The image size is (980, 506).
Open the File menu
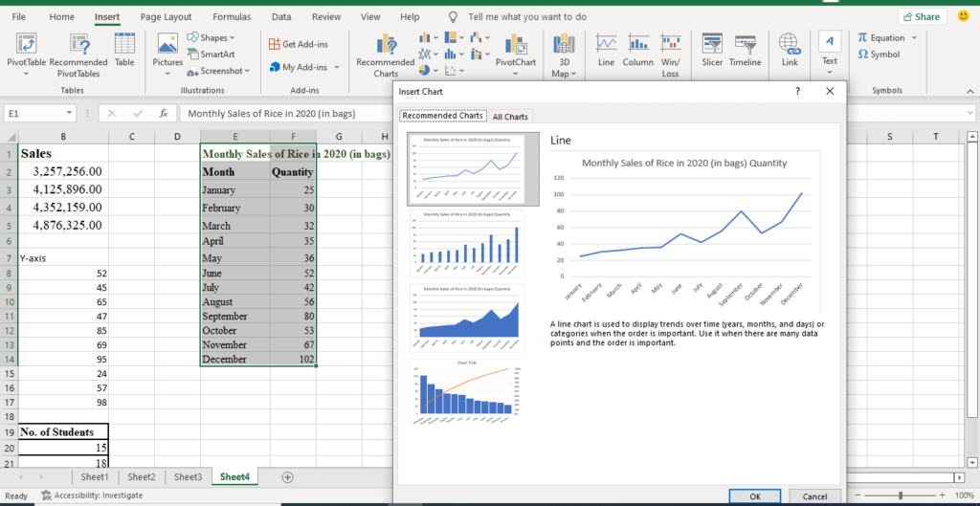tap(19, 17)
